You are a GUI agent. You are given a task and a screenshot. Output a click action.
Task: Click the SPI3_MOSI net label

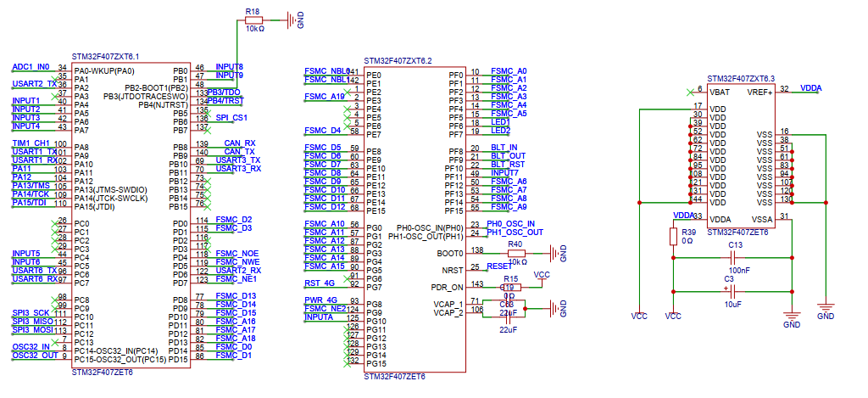tap(32, 330)
